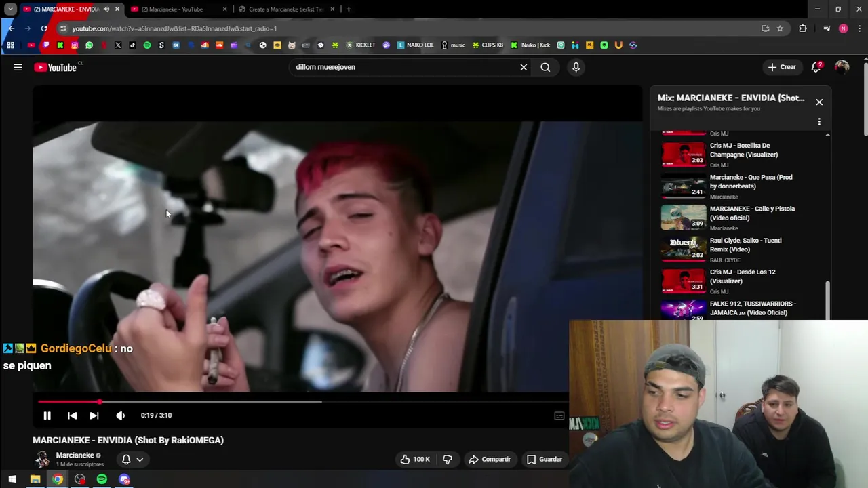
Task: Open Marcianeke channel name link
Action: (75, 455)
